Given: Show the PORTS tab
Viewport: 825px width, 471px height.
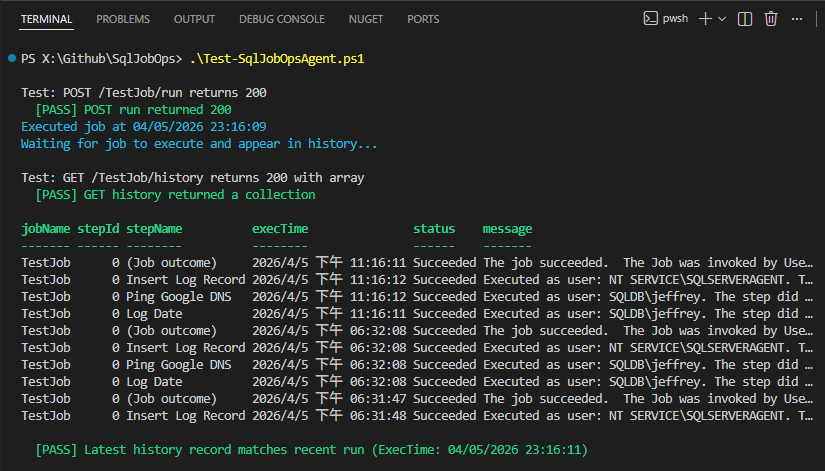Looking at the screenshot, I should pos(423,19).
